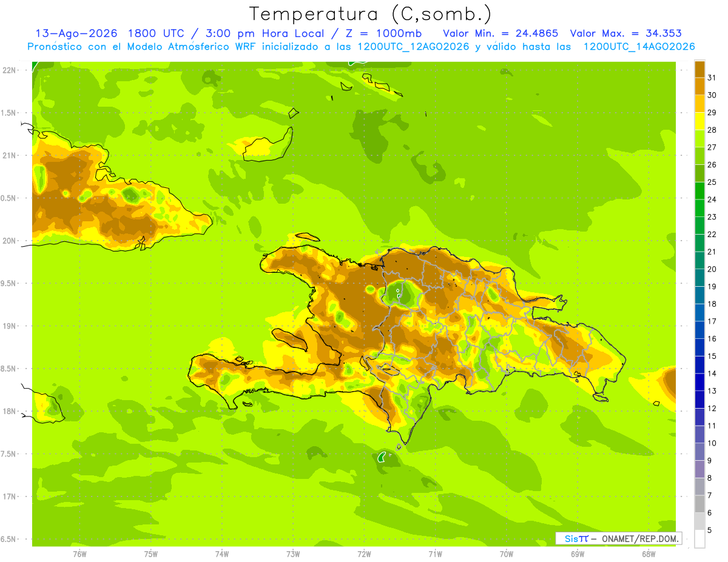Screen dimensions: 728x562
Task: Click the "17N" latitude label
Action: point(9,497)
